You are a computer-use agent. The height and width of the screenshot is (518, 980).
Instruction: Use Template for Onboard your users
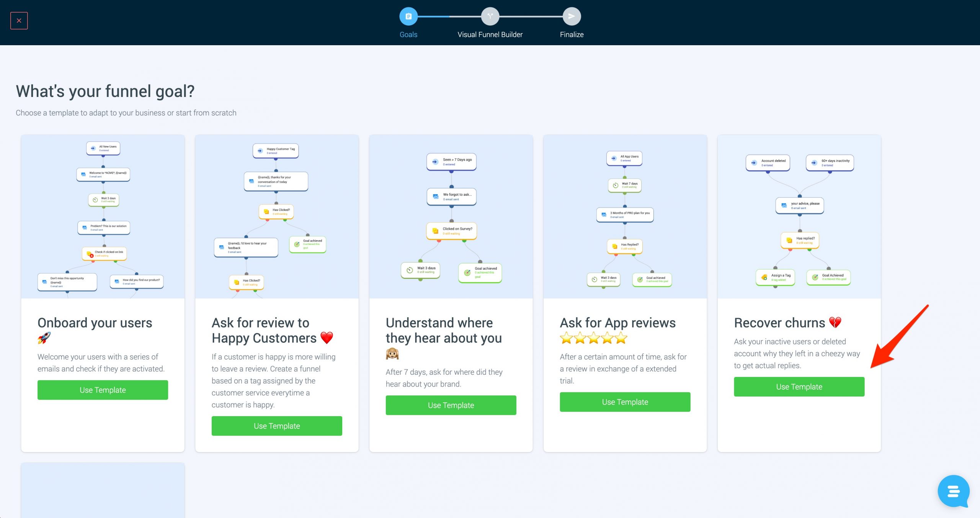pos(103,390)
